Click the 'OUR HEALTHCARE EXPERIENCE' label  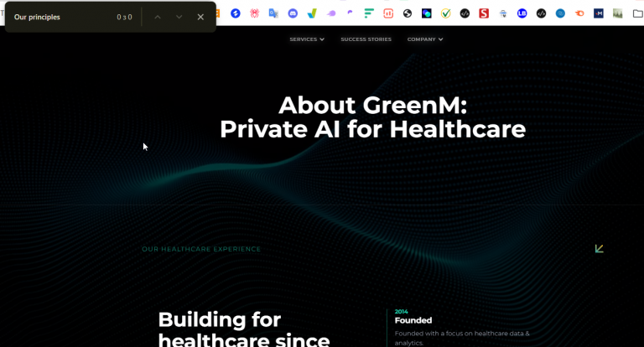click(x=201, y=249)
